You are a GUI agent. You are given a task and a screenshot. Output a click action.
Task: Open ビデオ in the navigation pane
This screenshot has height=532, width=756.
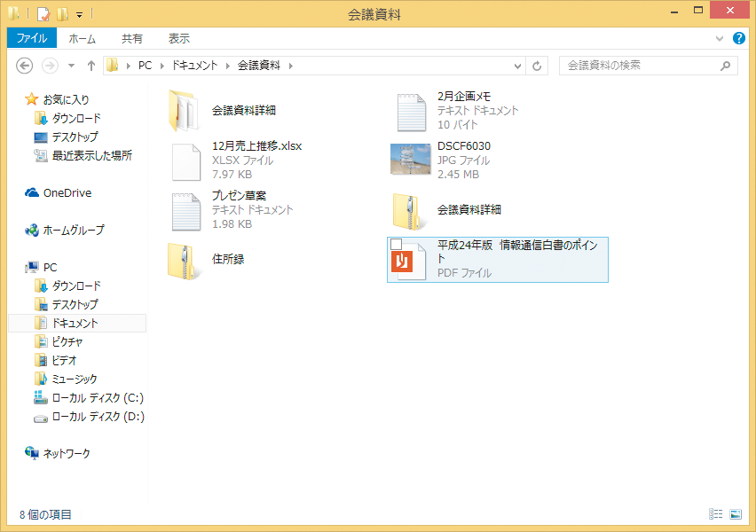coord(64,361)
